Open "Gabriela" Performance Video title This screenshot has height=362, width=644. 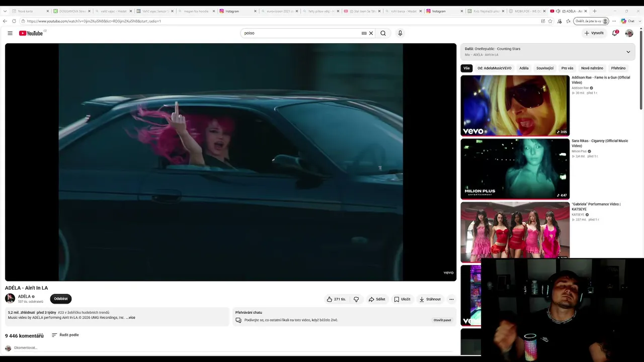[596, 207]
